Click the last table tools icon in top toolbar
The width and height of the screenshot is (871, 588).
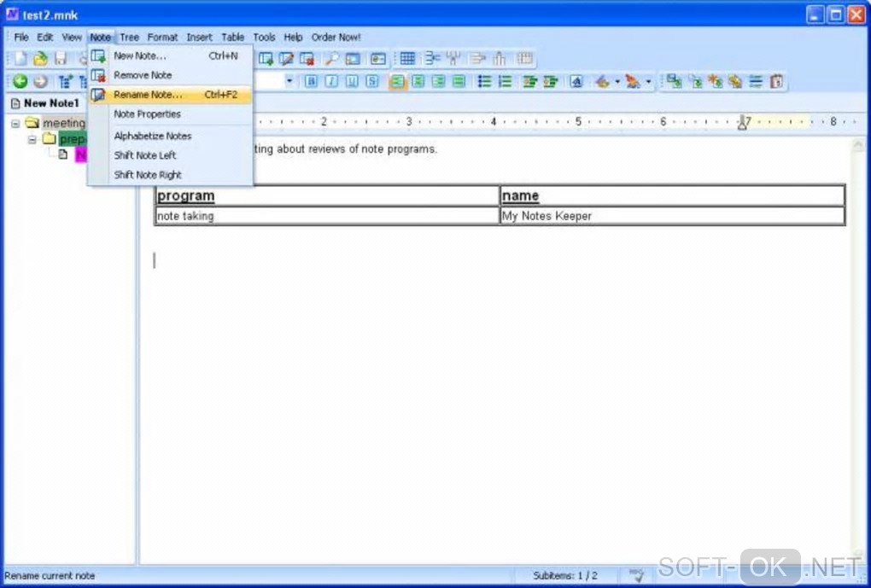524,58
